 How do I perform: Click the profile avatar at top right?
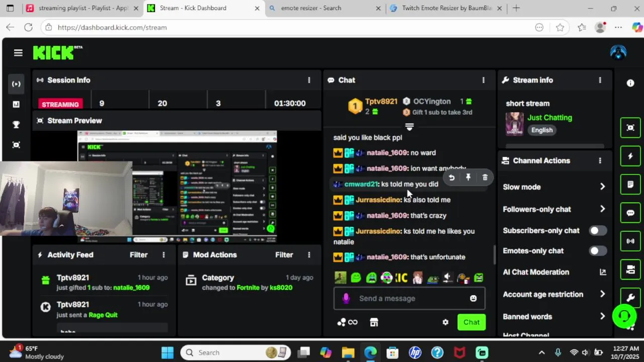point(618,52)
